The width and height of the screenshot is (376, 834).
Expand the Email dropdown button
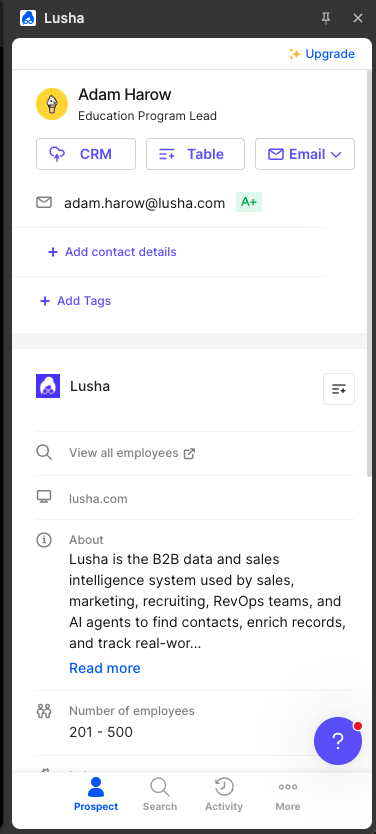305,154
